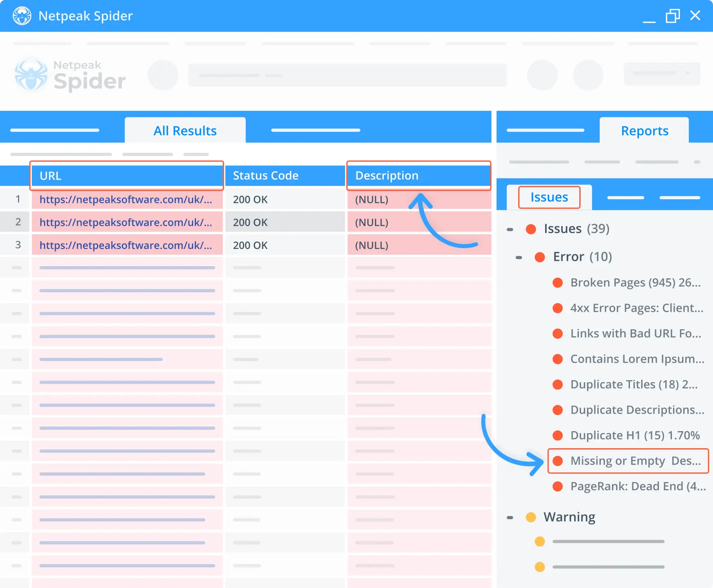Screen dimensions: 713x588
Task: Select the Contains Lorem Ipsum issue
Action: click(637, 359)
